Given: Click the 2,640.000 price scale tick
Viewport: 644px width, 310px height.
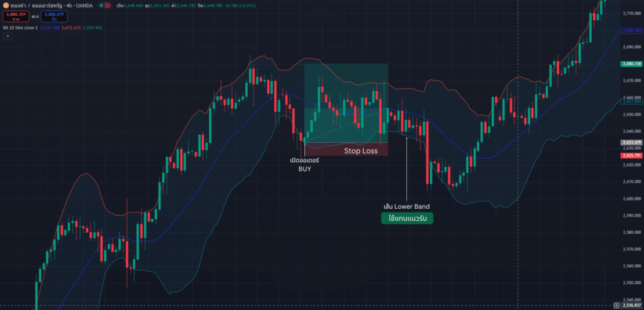Looking at the screenshot, I should pos(632,131).
